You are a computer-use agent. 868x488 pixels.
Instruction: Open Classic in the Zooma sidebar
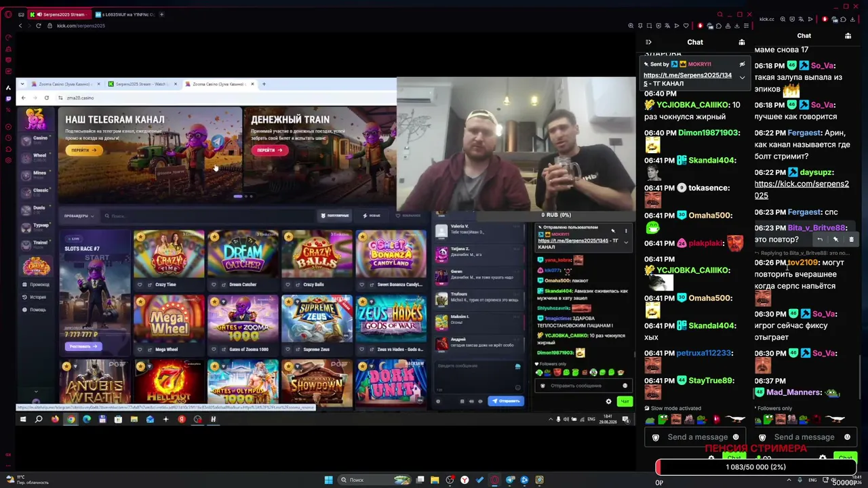tap(36, 192)
